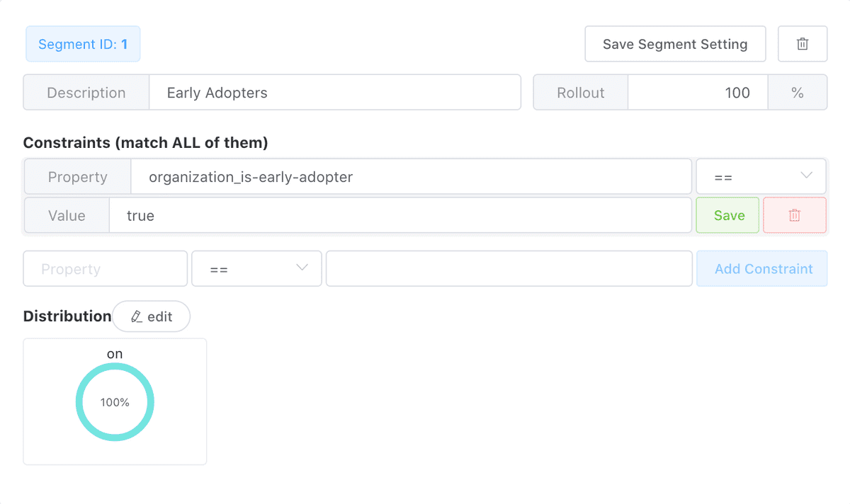Click the Description label
This screenshot has height=504, width=850.
(x=86, y=93)
